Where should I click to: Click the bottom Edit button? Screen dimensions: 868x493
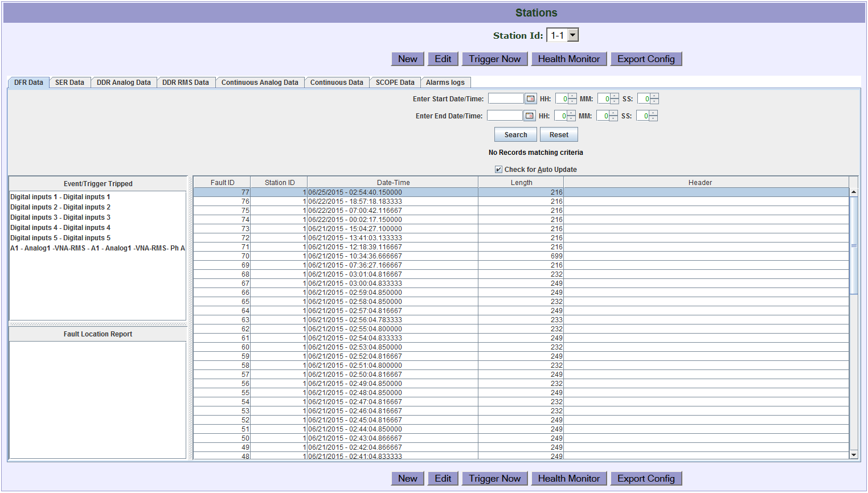443,479
